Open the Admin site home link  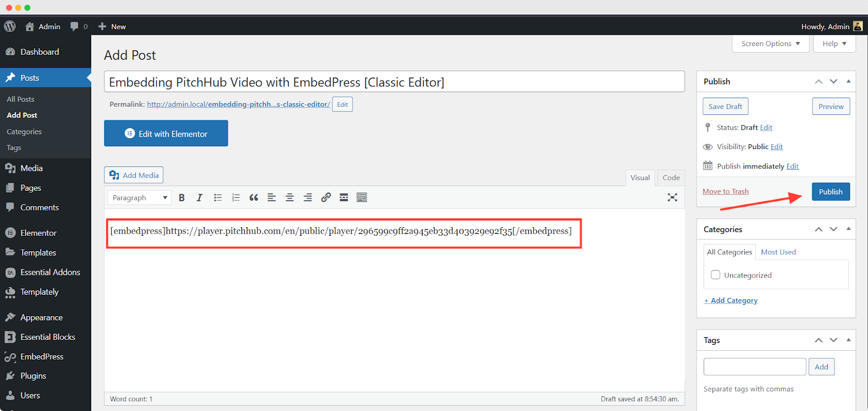tap(43, 26)
